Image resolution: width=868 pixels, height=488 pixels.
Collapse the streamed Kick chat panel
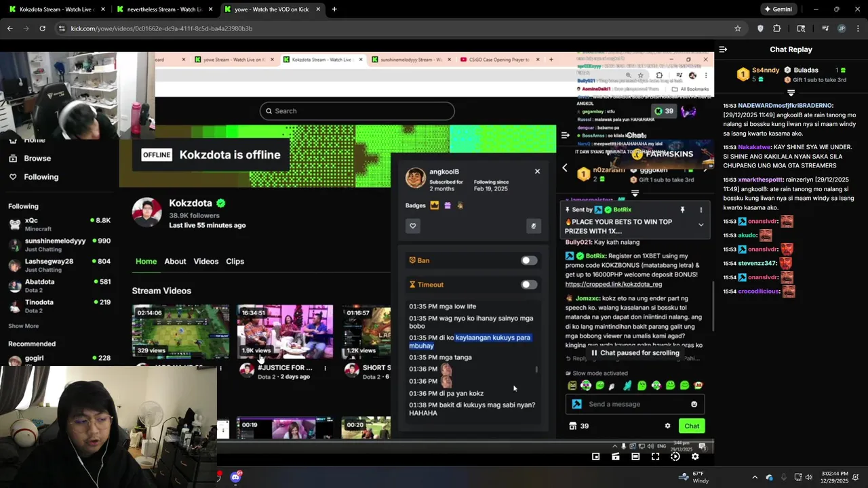coord(565,135)
